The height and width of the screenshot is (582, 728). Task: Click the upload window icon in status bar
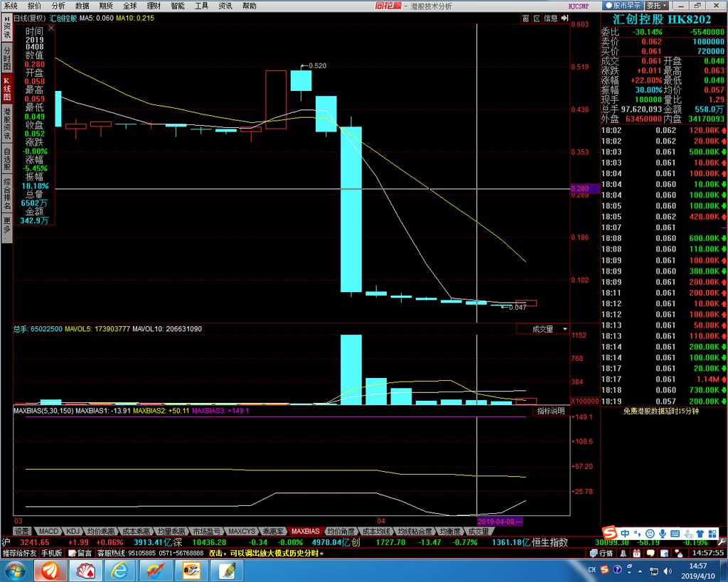click(665, 554)
